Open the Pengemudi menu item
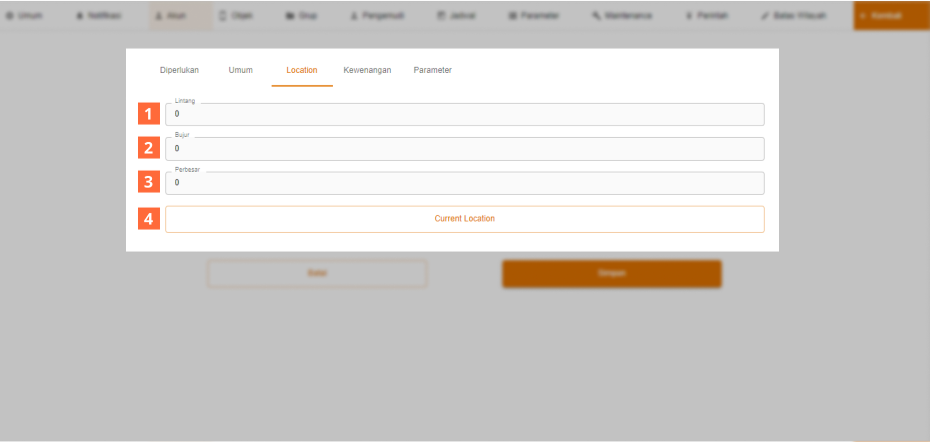 [376, 16]
